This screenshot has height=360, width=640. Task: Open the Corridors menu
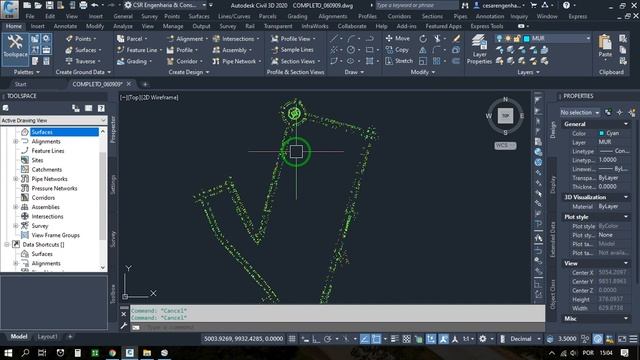coord(399,16)
